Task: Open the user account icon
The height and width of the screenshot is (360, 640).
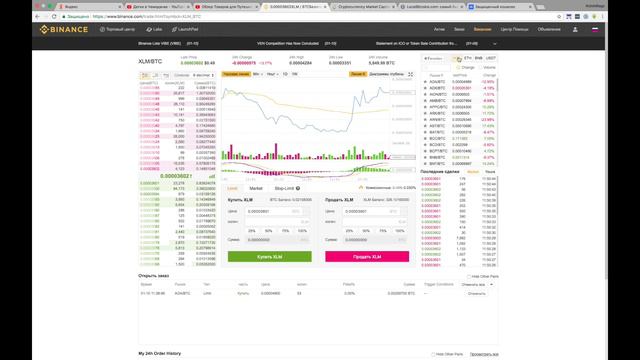Action: [x=575, y=29]
